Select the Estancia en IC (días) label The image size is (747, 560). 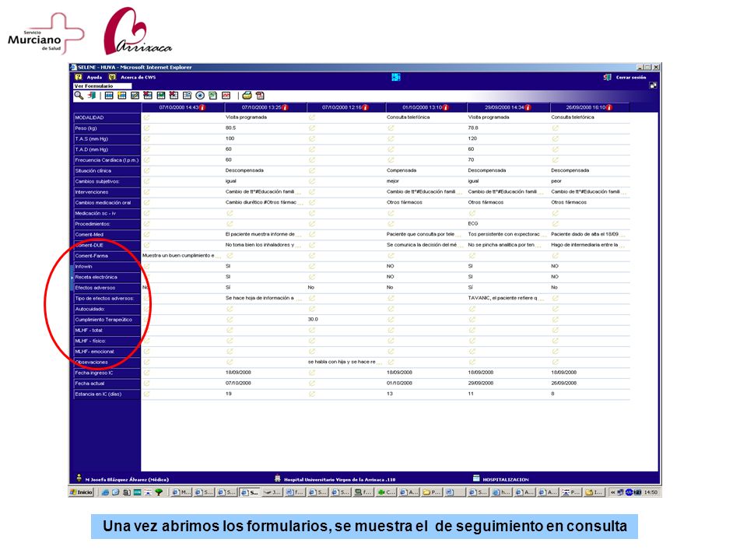coord(107,394)
